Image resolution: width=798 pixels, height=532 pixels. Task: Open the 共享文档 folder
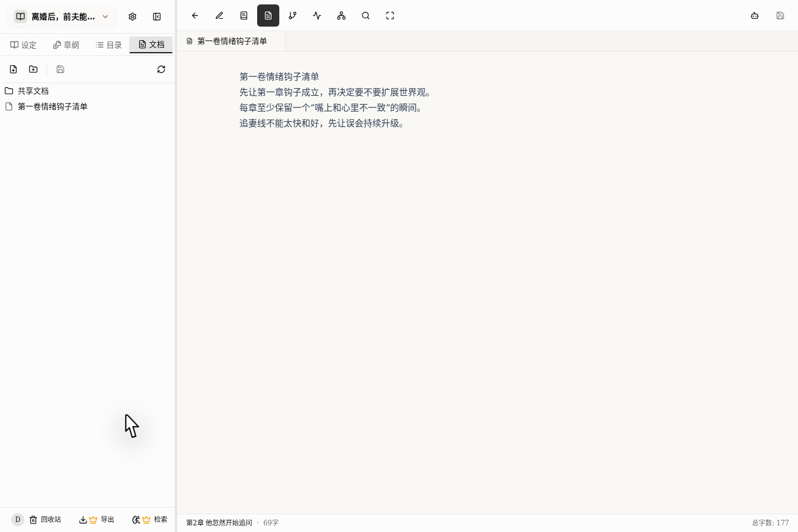click(x=87, y=91)
